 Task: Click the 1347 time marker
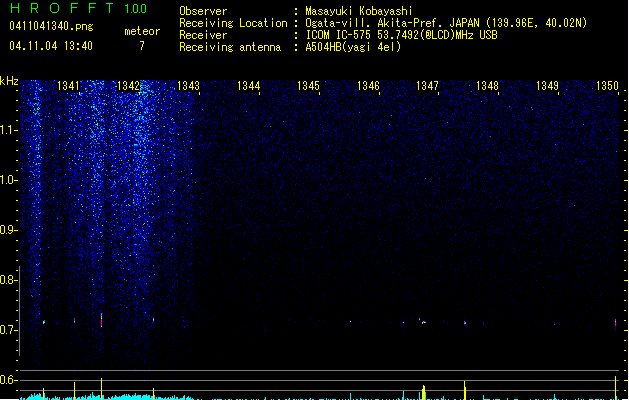point(428,86)
